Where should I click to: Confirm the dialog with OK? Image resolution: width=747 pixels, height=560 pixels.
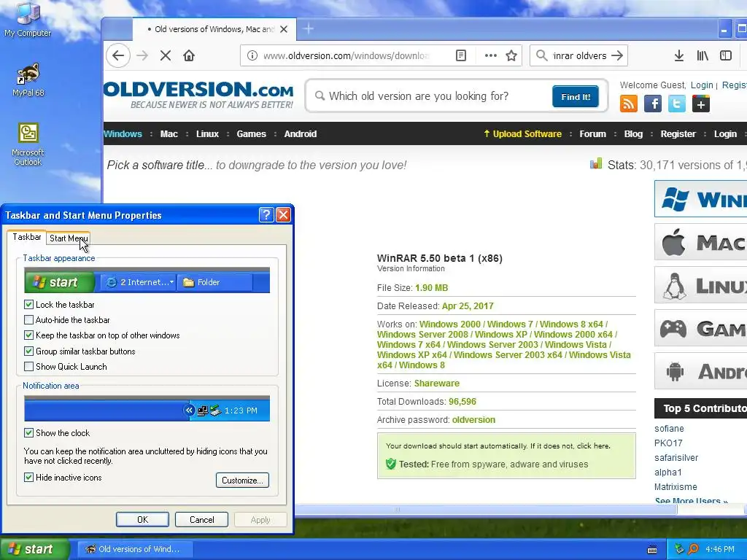(x=142, y=519)
